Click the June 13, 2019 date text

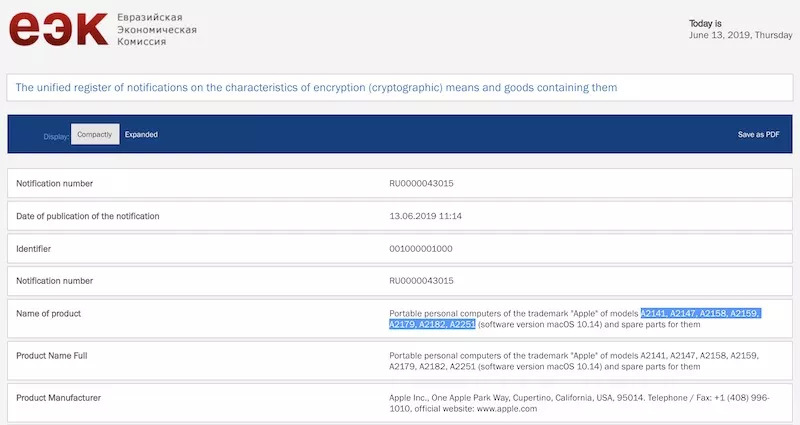(x=740, y=34)
